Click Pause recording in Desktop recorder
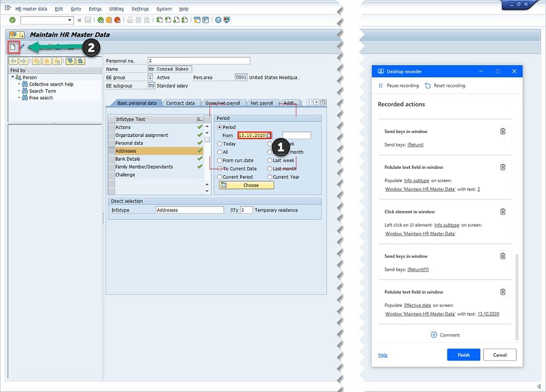 click(x=399, y=86)
